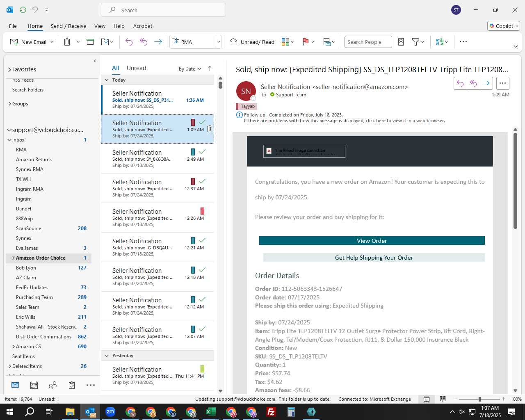The image size is (525, 420).
Task: Click the Archive icon in the ribbon
Action: (x=90, y=42)
